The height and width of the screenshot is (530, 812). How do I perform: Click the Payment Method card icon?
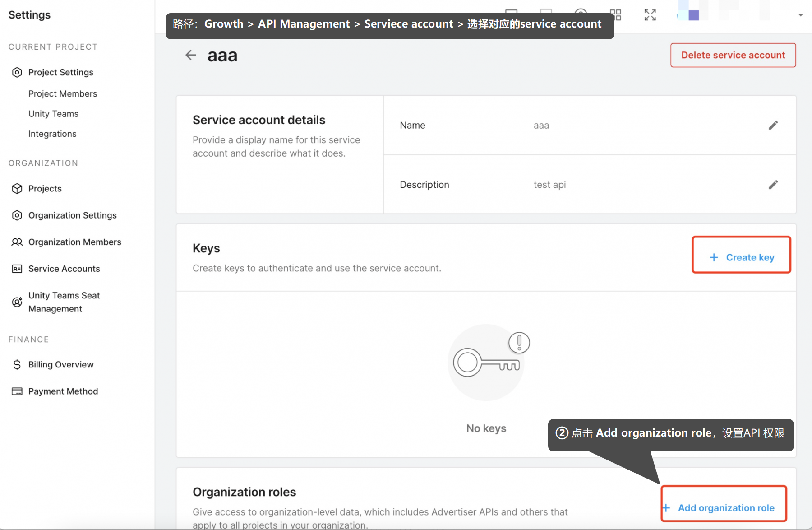click(17, 391)
